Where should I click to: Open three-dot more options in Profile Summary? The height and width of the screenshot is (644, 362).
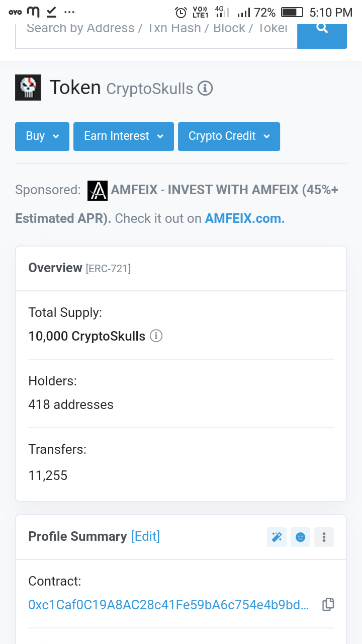[x=324, y=537]
